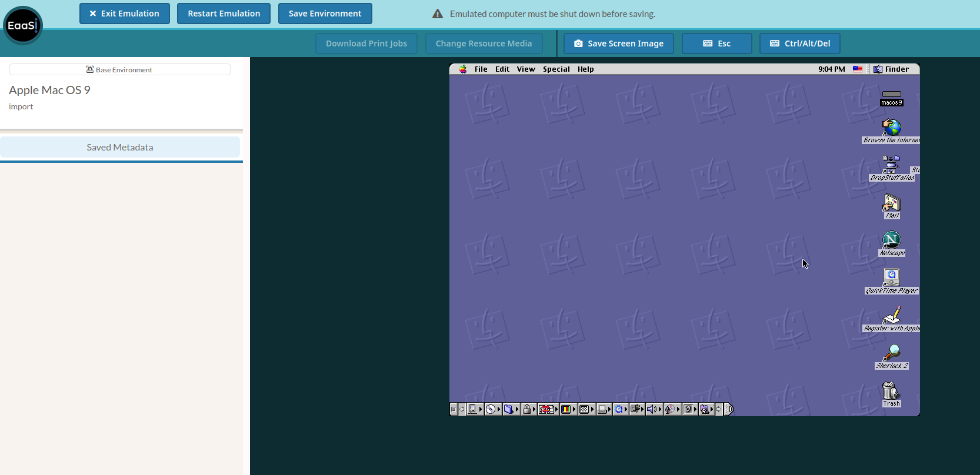Open monitor resolution checkerboard strip module
Image resolution: width=980 pixels, height=475 pixels.
(x=586, y=409)
